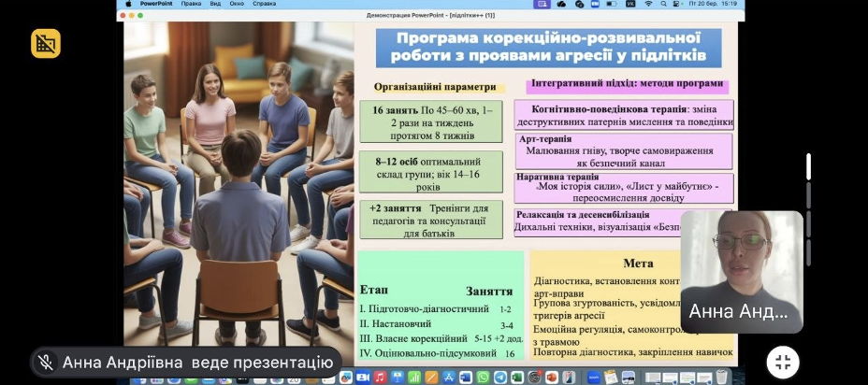Click the date and time Пт 20 бер. 15:19
Screen dimensions: 868x385
pyautogui.click(x=713, y=4)
